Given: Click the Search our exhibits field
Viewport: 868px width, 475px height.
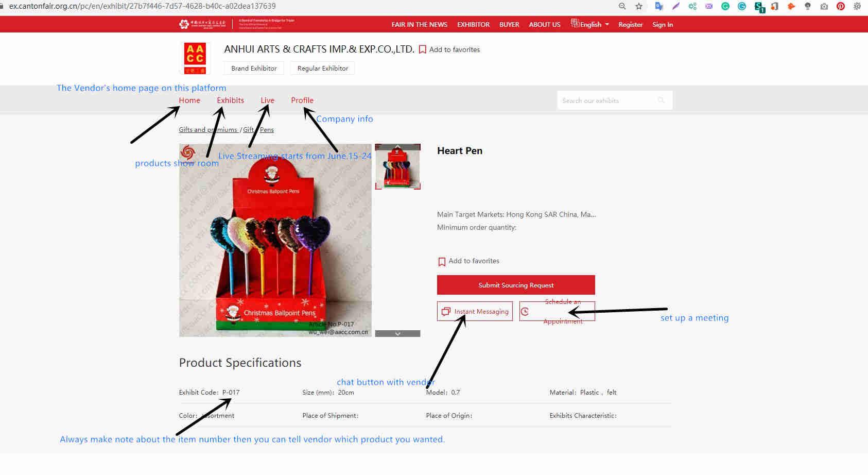Looking at the screenshot, I should point(607,100).
